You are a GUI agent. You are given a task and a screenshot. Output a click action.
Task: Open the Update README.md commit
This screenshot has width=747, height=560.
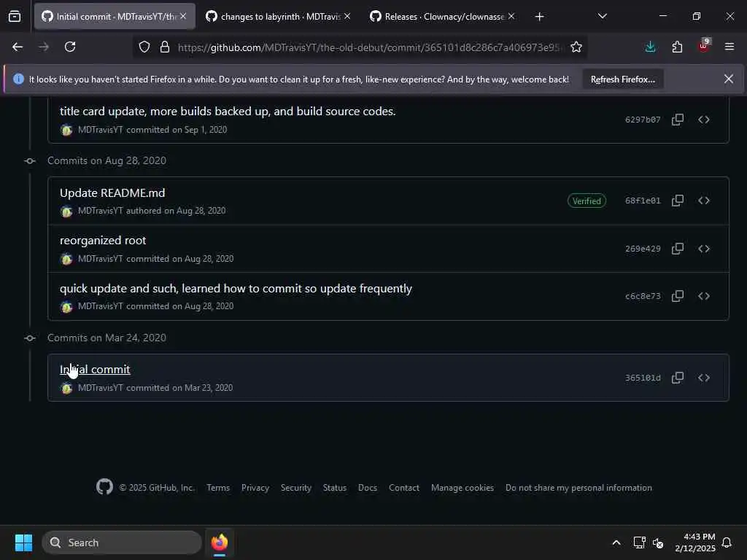click(x=112, y=192)
